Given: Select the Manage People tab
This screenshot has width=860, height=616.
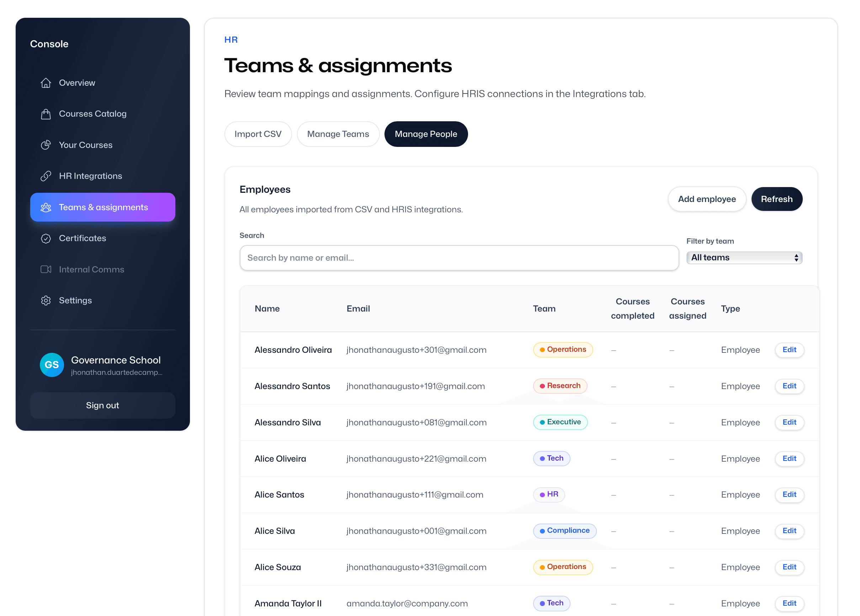Looking at the screenshot, I should tap(426, 134).
